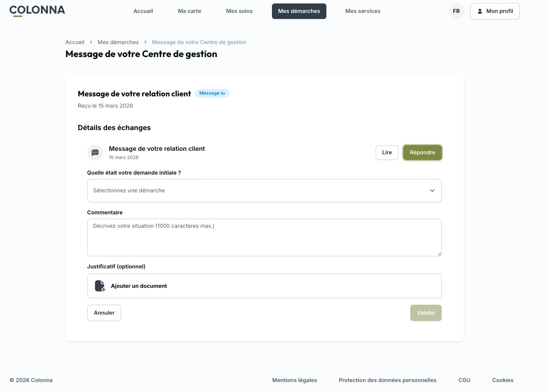Screen dimensions: 546x392
Task: Open the Mes services nav item
Action: pos(363,11)
